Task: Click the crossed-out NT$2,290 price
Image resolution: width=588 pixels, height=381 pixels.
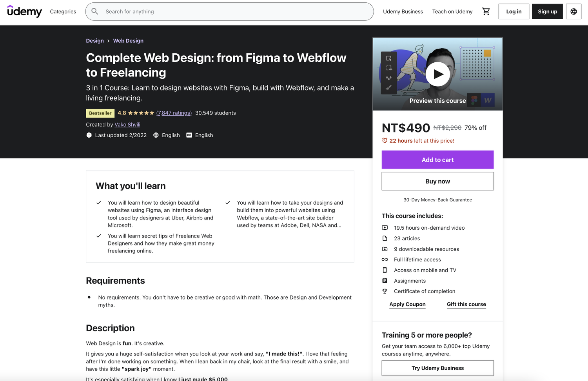Action: [x=447, y=128]
